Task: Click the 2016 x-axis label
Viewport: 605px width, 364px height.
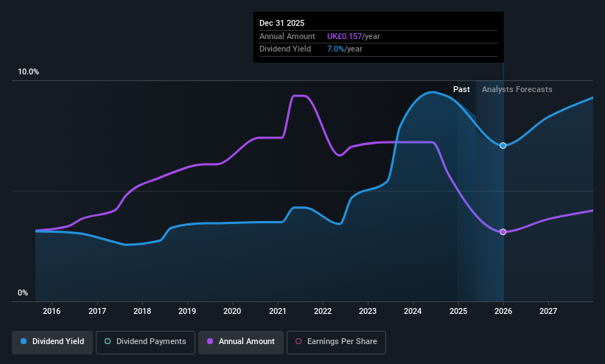Action: click(52, 311)
